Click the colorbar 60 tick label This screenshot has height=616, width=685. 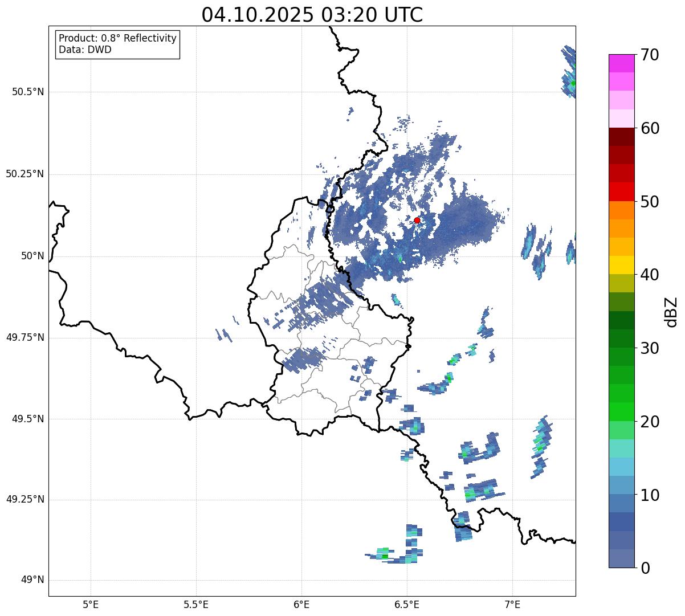650,128
